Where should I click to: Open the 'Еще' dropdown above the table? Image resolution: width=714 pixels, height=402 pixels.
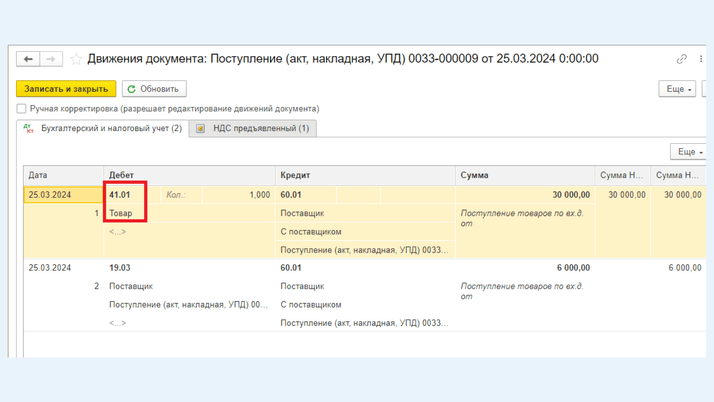688,152
